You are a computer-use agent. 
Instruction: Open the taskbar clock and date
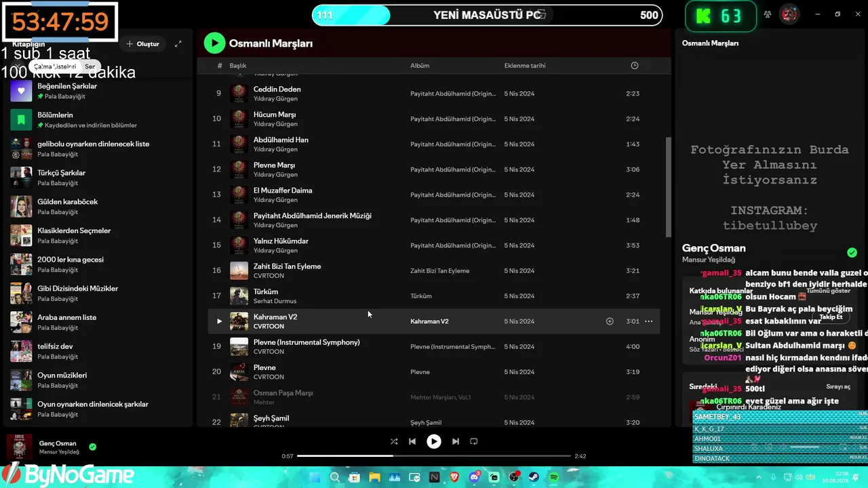pyautogui.click(x=837, y=478)
